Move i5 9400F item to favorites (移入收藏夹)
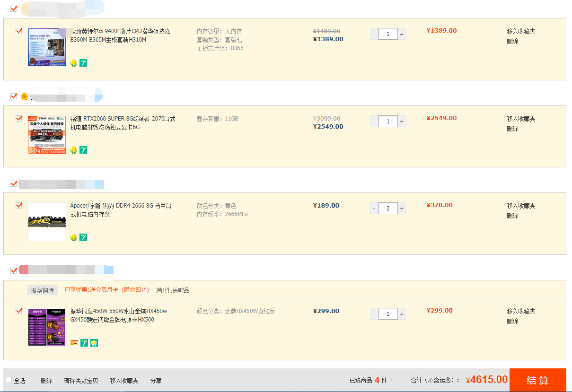This screenshot has height=392, width=572. coord(521,31)
